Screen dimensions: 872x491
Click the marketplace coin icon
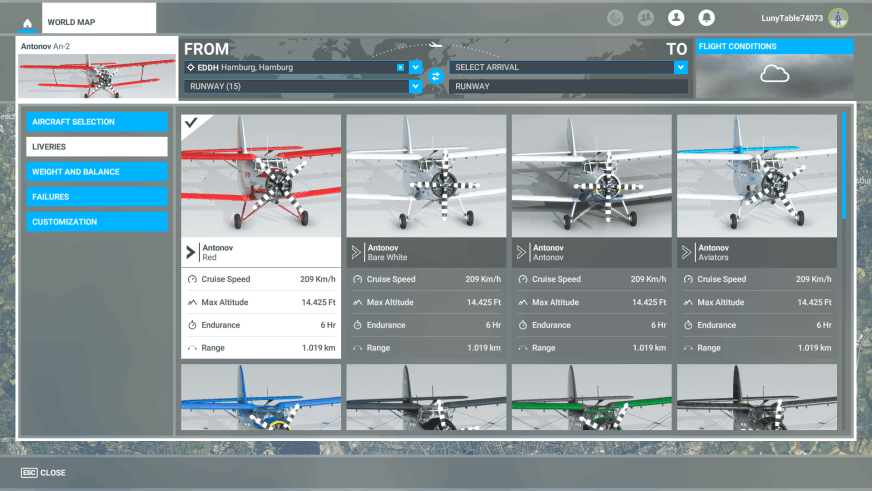[x=616, y=18]
